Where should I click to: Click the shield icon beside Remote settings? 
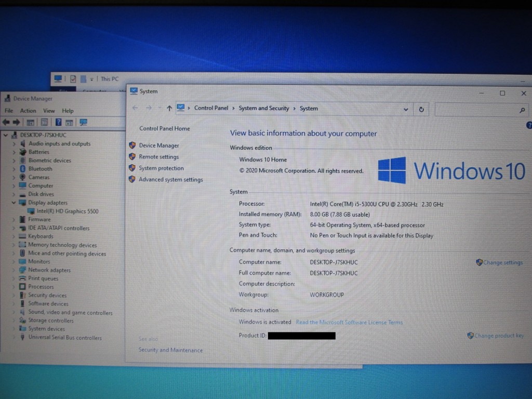tap(132, 157)
